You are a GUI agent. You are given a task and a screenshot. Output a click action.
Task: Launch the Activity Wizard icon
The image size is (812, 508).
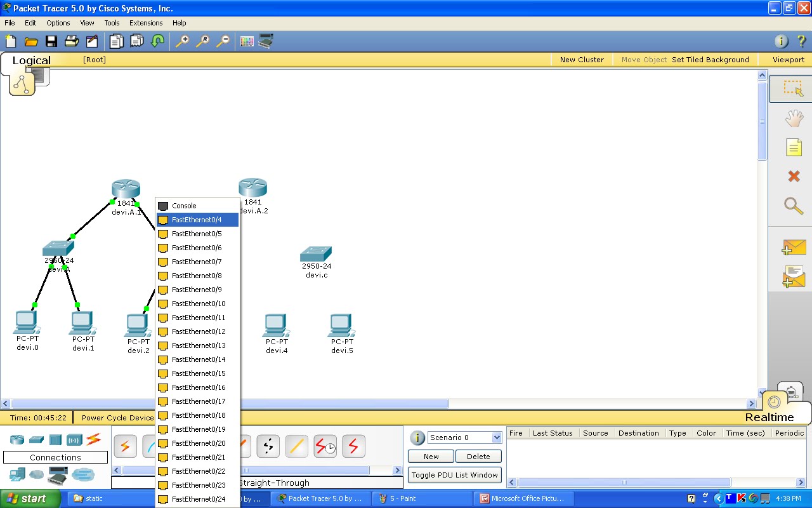pyautogui.click(x=92, y=41)
